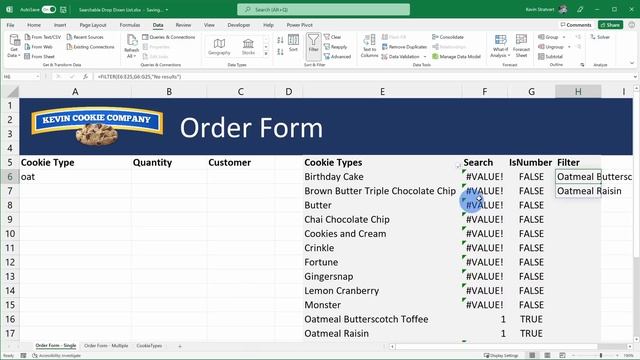Switch to the Home tab
Screen dimensions: 640x360
[34, 25]
